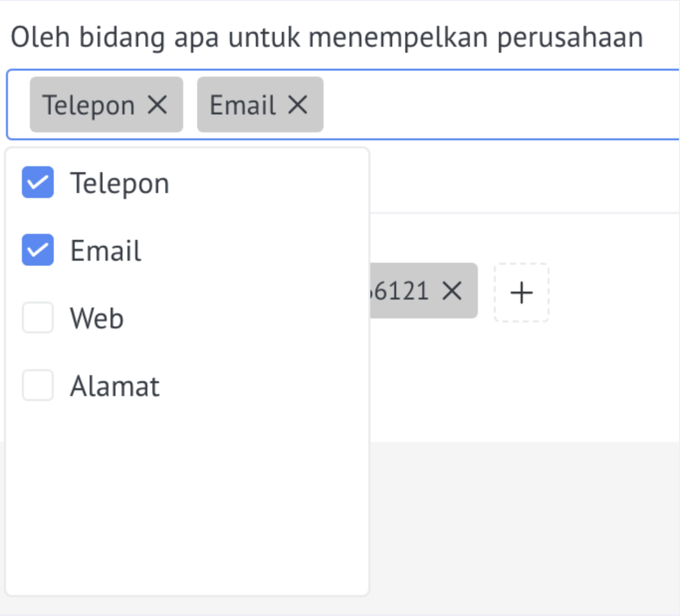The height and width of the screenshot is (616, 680).
Task: Click the dashed plus icon to add value
Action: (522, 293)
